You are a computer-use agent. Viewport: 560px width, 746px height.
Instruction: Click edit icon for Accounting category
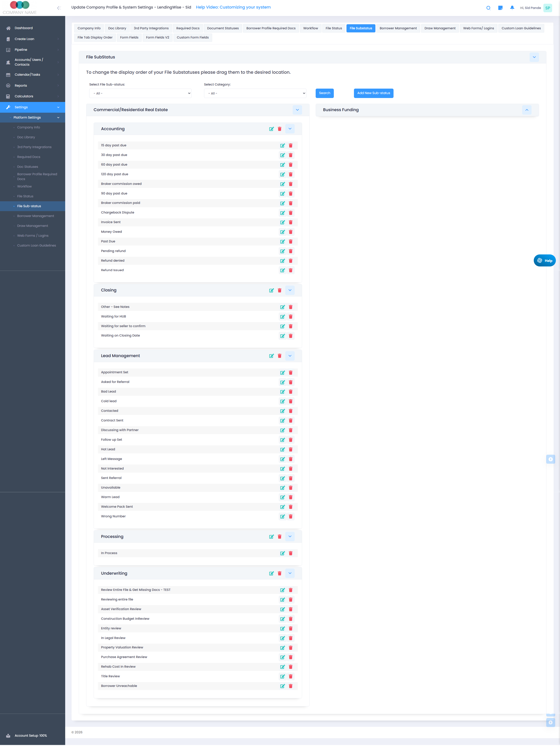tap(271, 129)
